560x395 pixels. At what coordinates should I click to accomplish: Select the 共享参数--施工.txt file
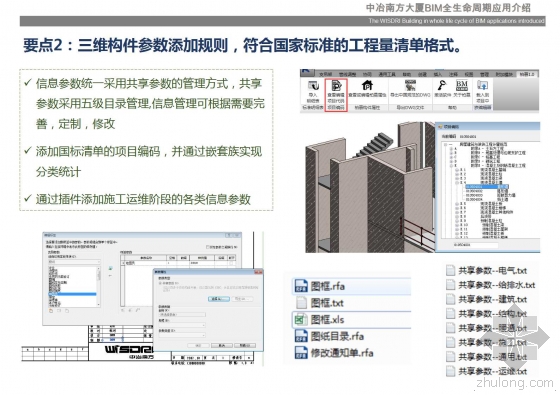[486, 342]
